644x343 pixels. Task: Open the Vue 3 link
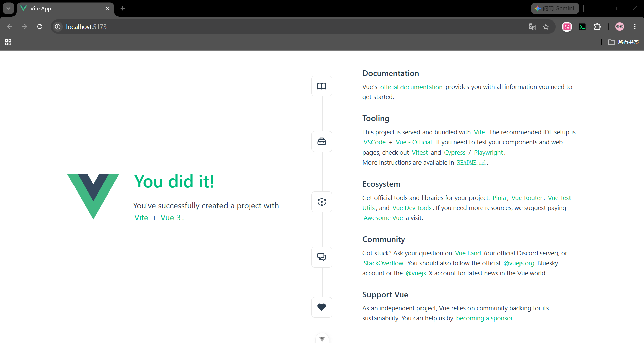pos(170,218)
